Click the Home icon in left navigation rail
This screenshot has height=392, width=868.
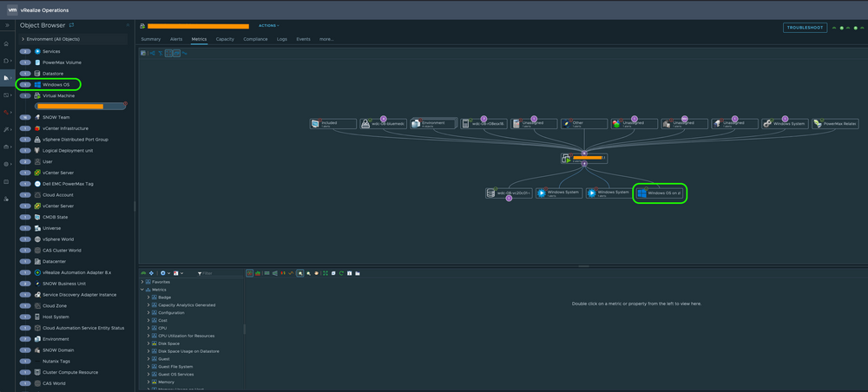[x=6, y=43]
